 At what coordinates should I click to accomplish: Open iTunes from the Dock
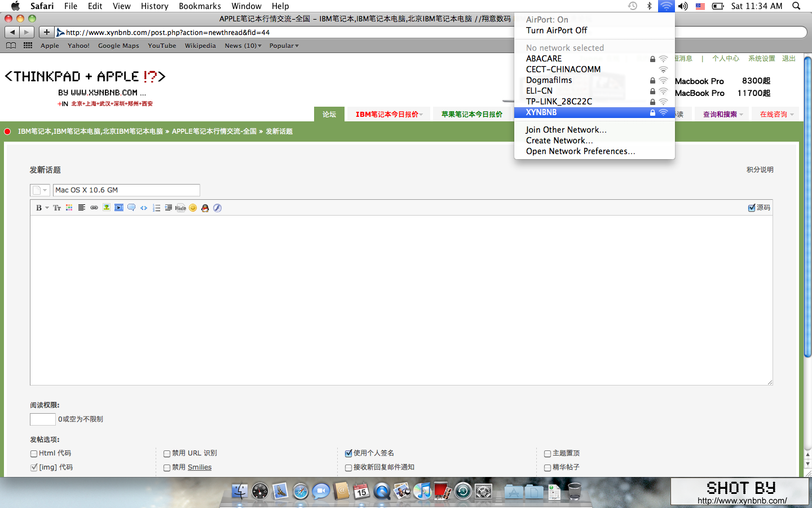tap(422, 492)
